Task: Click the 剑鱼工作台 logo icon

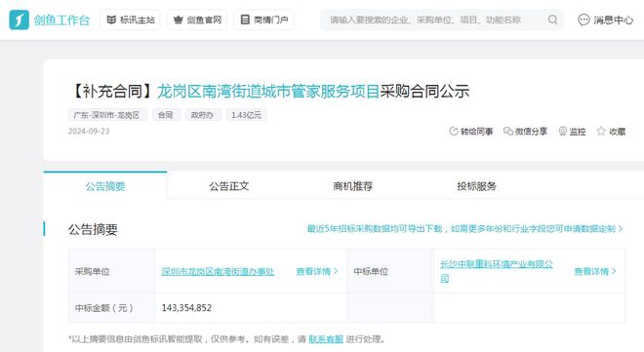Action: (x=19, y=20)
